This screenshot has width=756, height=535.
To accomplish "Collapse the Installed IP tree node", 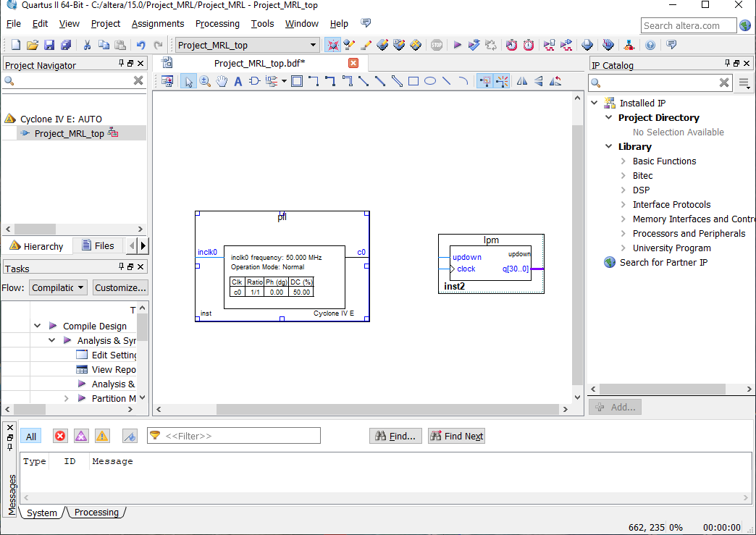I will [x=595, y=103].
